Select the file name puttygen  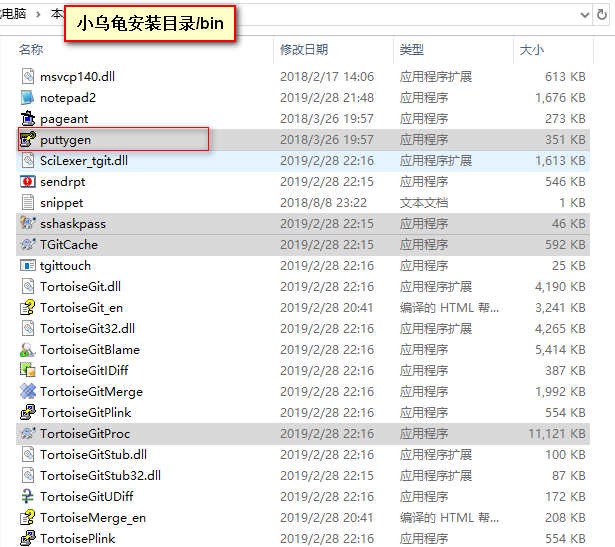click(66, 140)
